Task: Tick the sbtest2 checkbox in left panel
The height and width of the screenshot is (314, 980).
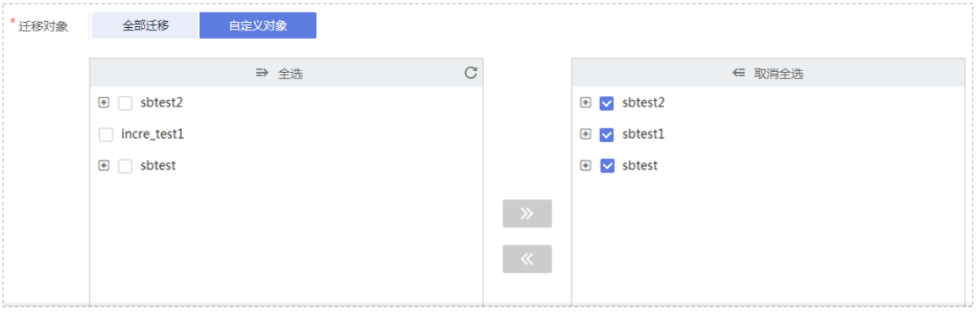Action: point(125,103)
